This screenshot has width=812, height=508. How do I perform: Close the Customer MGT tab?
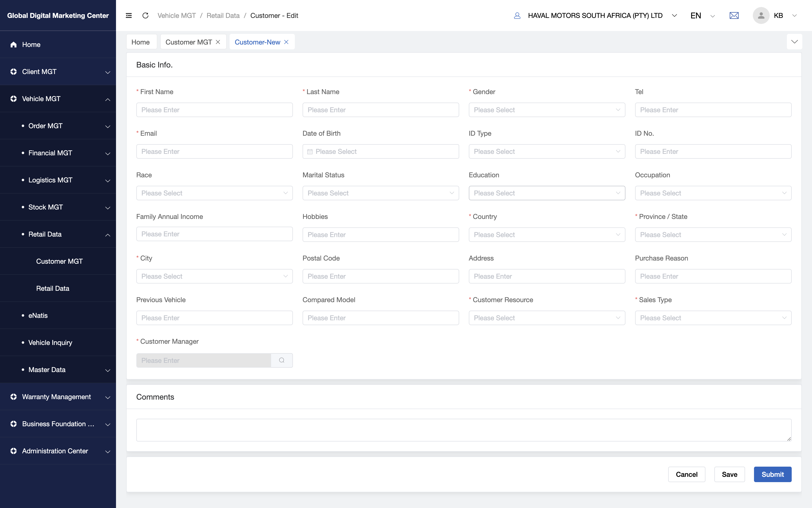[x=218, y=42]
